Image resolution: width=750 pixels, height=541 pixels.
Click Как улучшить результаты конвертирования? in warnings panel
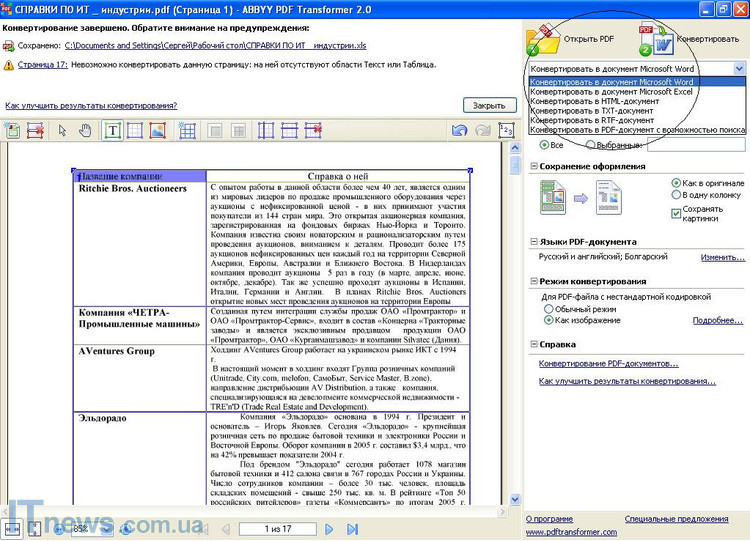pos(91,106)
